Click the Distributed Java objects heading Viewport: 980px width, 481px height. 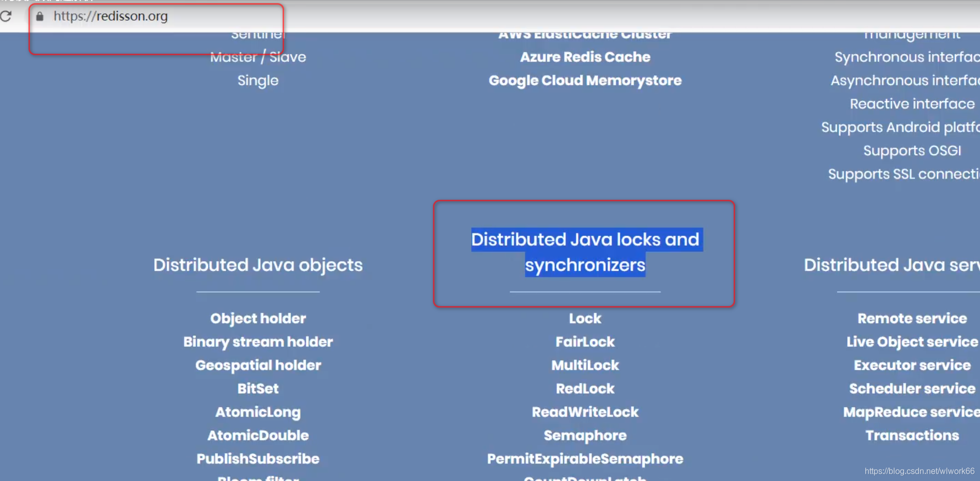258,265
